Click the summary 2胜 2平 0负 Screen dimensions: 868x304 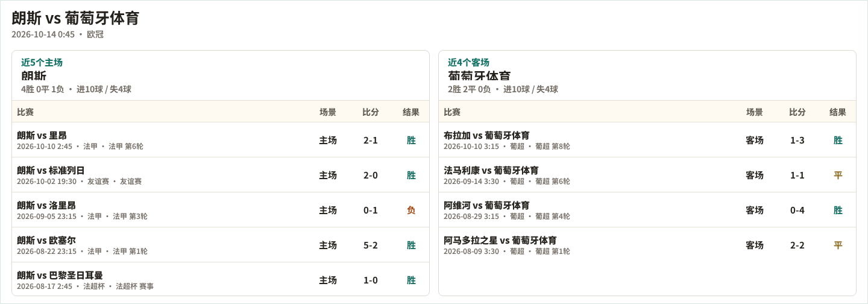[x=469, y=89]
